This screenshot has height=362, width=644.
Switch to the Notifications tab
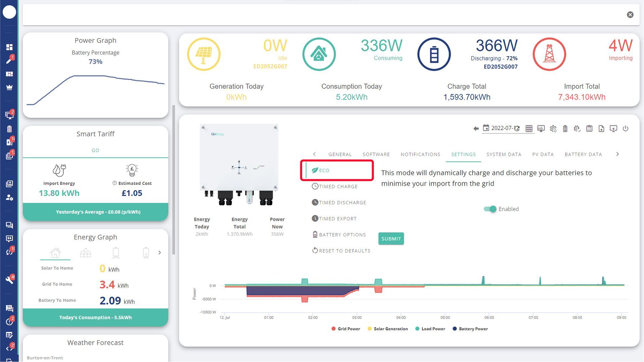click(x=420, y=155)
